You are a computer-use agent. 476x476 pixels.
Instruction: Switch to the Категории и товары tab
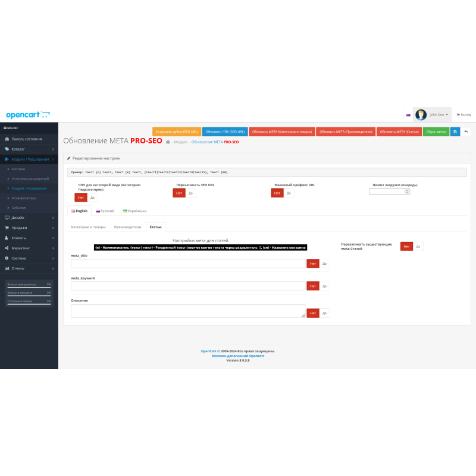point(87,226)
